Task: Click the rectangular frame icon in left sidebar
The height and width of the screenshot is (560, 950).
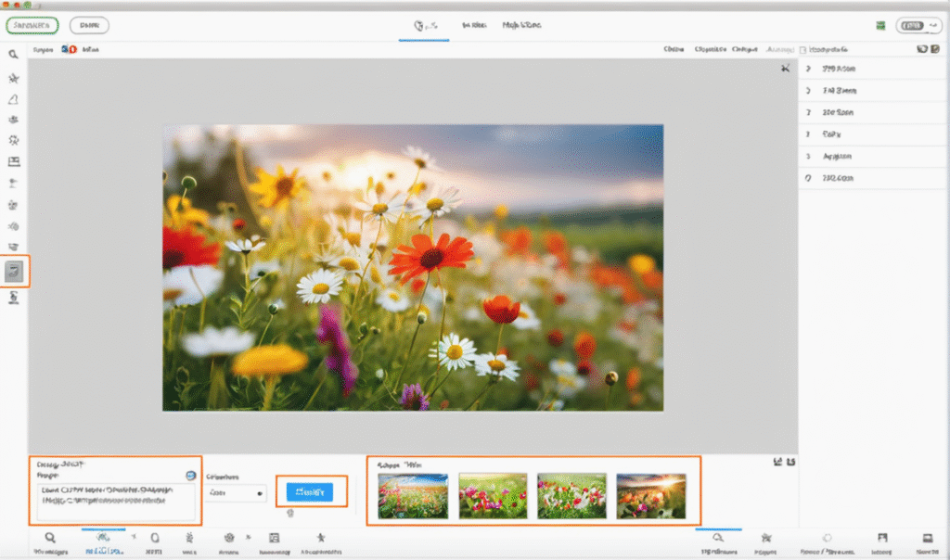Action: coord(14,162)
